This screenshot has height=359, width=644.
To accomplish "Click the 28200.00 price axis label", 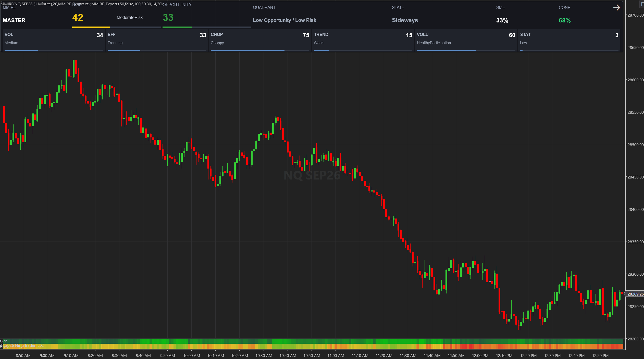I will (x=635, y=339).
